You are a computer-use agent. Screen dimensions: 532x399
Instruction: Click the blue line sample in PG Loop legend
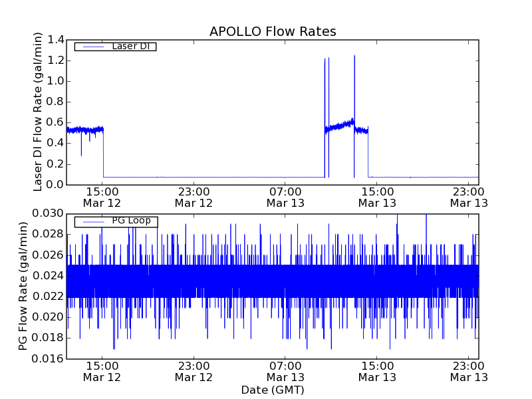coord(93,222)
